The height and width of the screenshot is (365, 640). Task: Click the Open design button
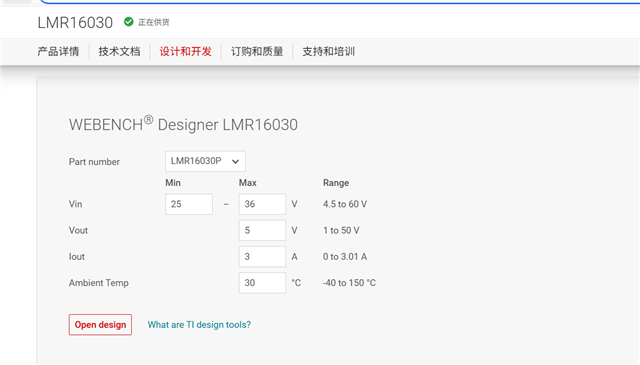[100, 325]
